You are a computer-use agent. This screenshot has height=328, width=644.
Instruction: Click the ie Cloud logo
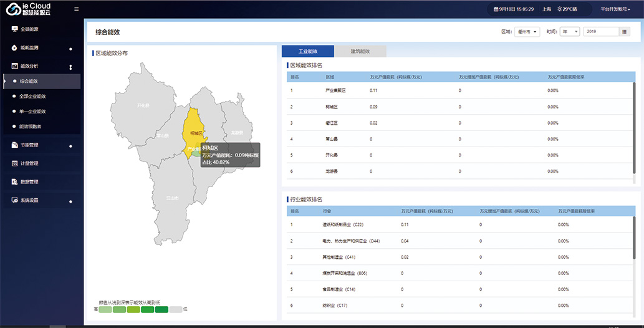coord(29,9)
